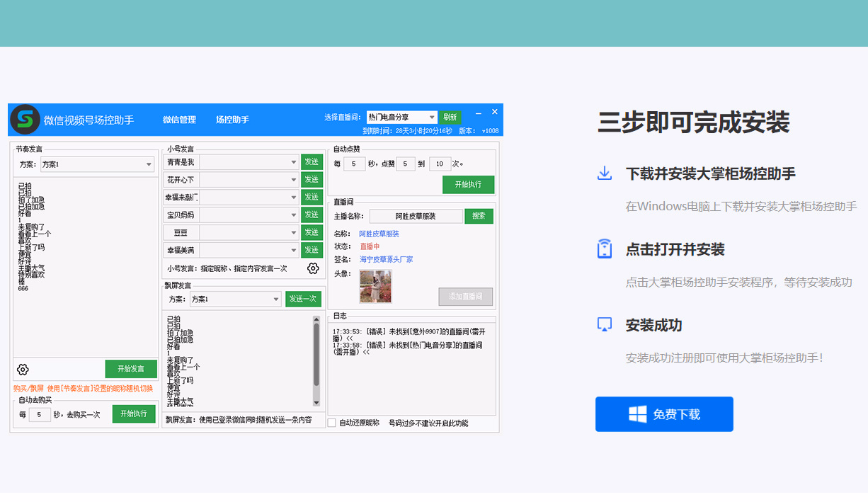Click the maximum likes field showing 10
The image size is (868, 502).
point(440,164)
